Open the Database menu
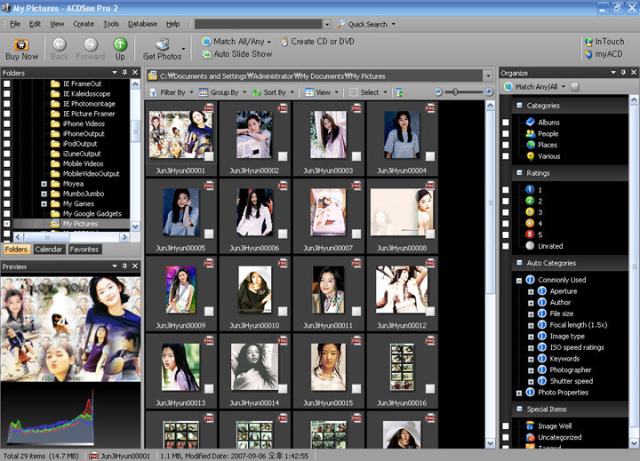Screen dimensions: 640x461 coord(142,24)
